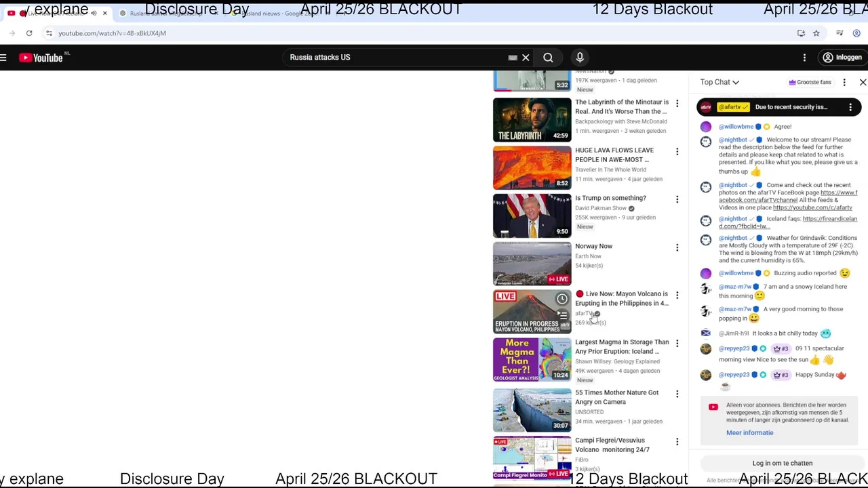Open options for Largest Magma video
Viewport: 868px width, 488px height.
(x=677, y=344)
